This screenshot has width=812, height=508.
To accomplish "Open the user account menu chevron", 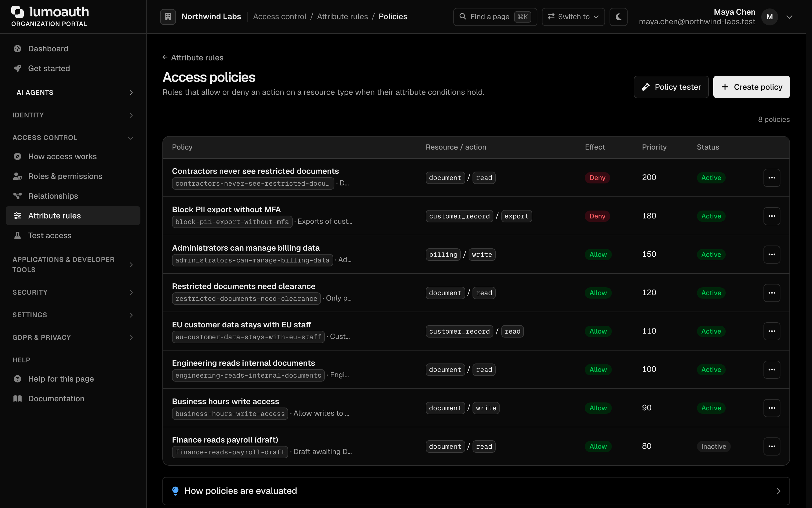I will pos(789,17).
